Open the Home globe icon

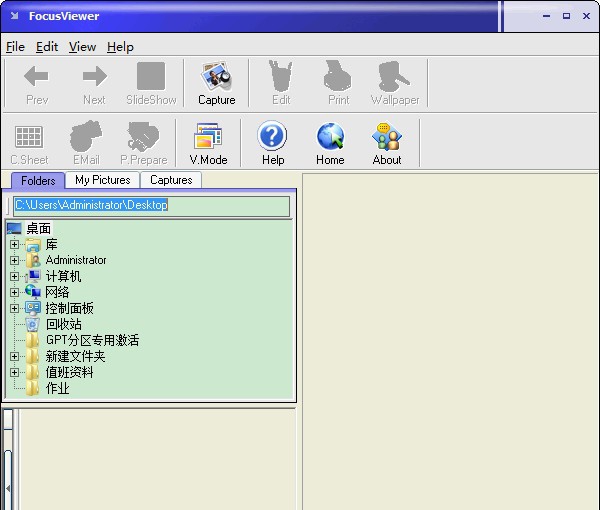click(x=330, y=136)
